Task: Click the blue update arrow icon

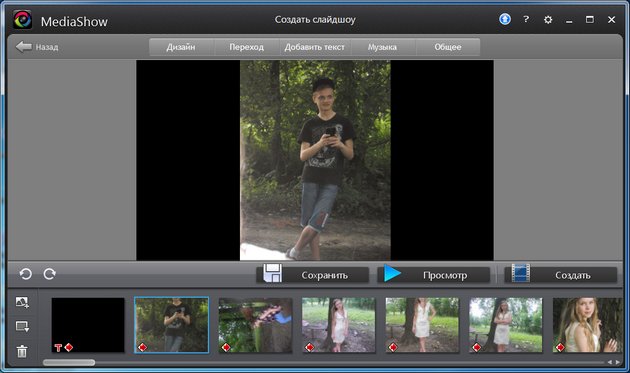Action: coord(505,19)
